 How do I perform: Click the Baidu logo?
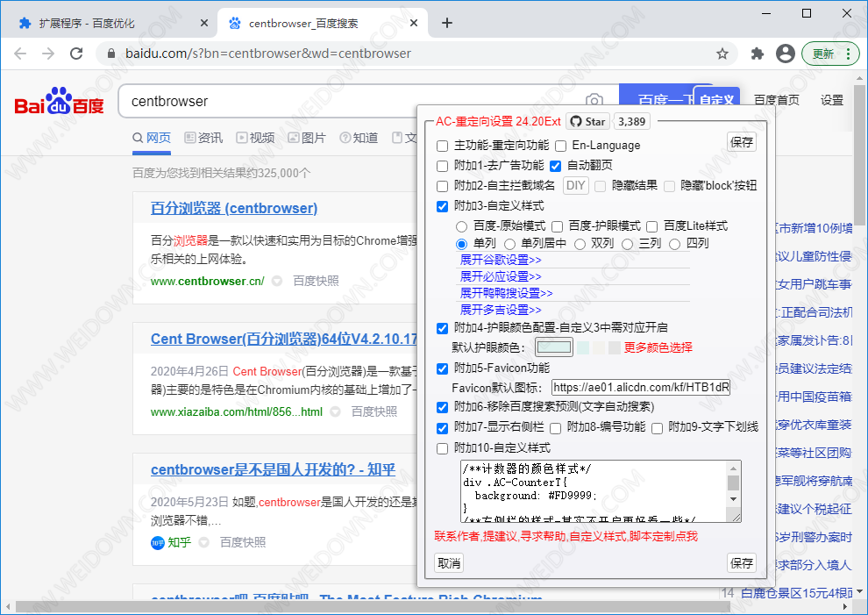coord(59,101)
